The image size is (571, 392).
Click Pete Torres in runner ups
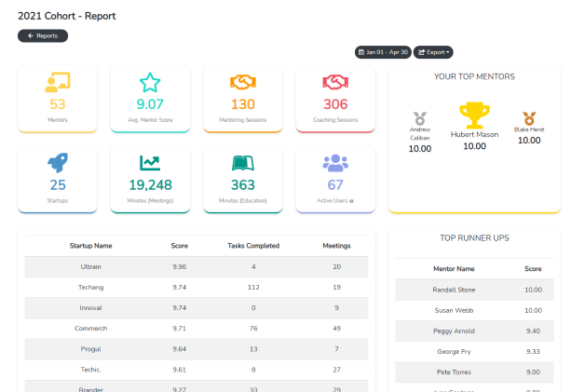[454, 372]
